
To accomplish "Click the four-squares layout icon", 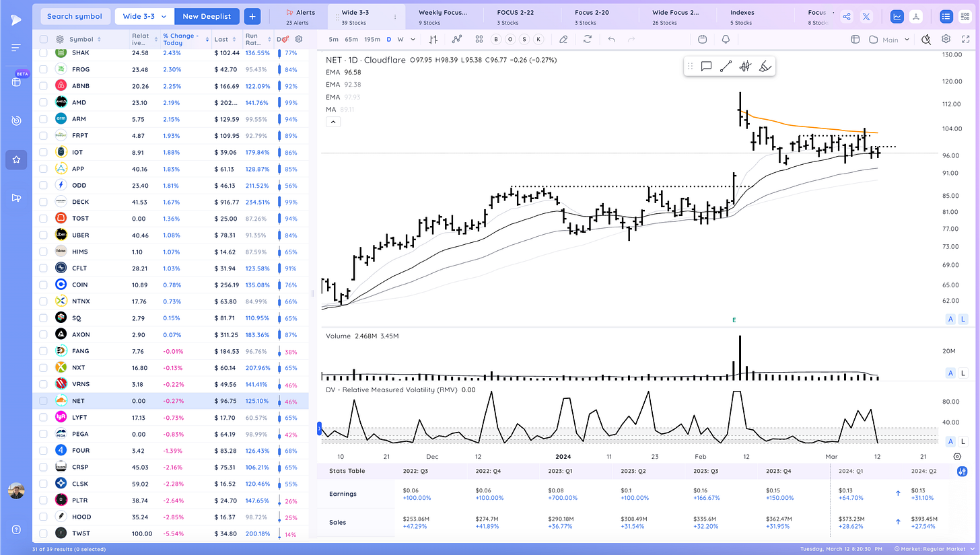I will (x=479, y=39).
